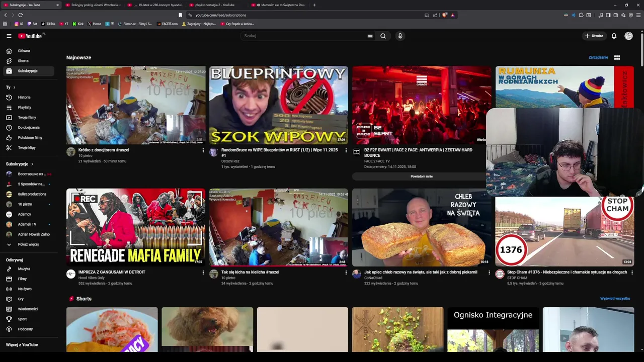The width and height of the screenshot is (644, 362).
Task: Toggle the browser sidebar panel icon
Action: click(608, 15)
